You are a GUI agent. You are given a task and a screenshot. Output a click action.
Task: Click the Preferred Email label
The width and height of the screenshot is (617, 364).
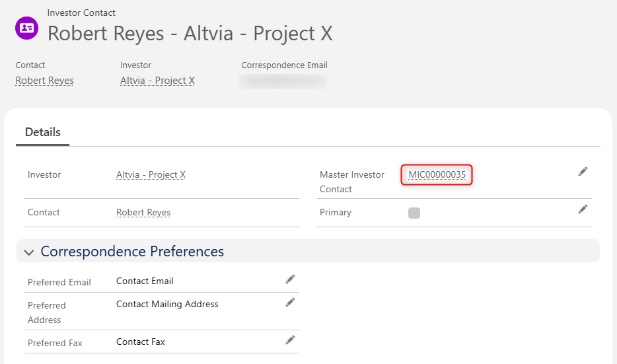(59, 283)
